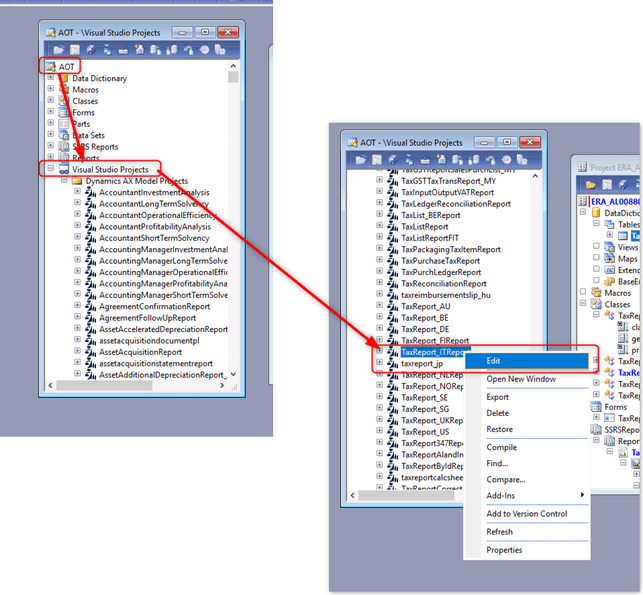Choose Edit from the context menu
This screenshot has height=595, width=643.
494,361
